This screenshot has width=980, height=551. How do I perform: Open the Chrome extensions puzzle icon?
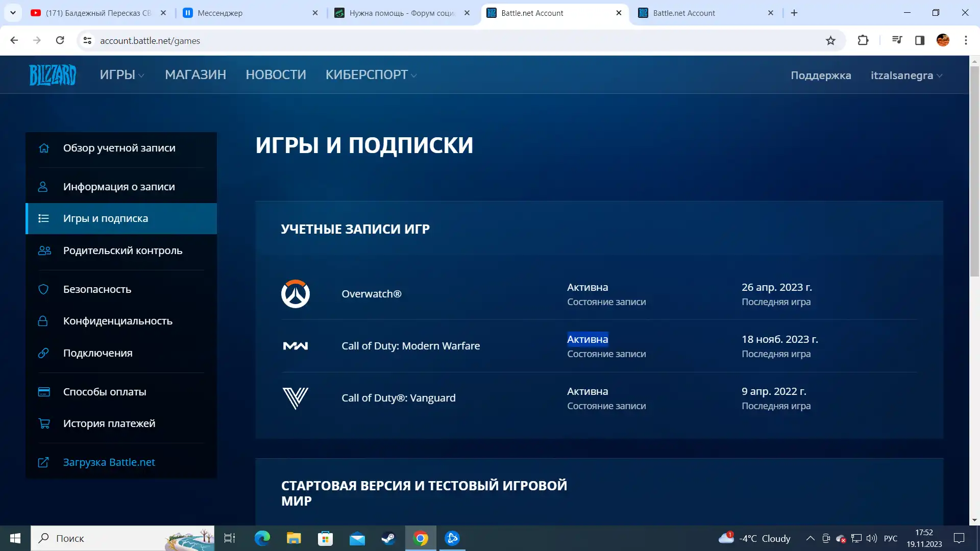pyautogui.click(x=863, y=40)
